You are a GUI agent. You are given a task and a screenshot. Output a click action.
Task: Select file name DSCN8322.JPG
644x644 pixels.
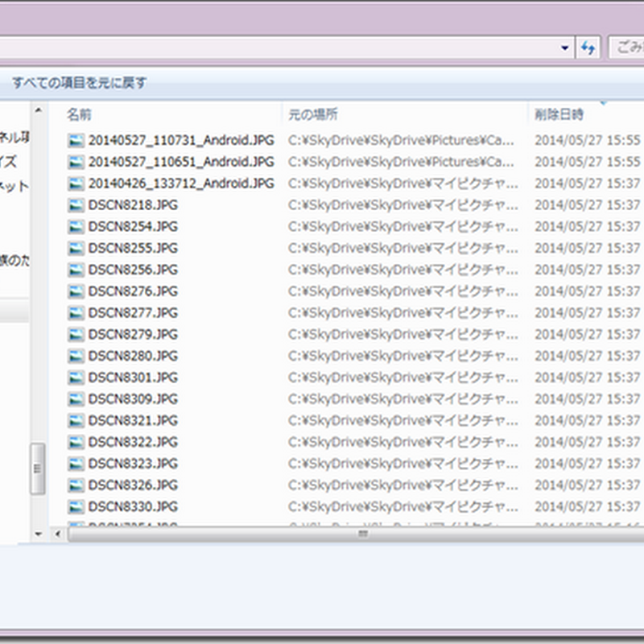[x=133, y=442]
